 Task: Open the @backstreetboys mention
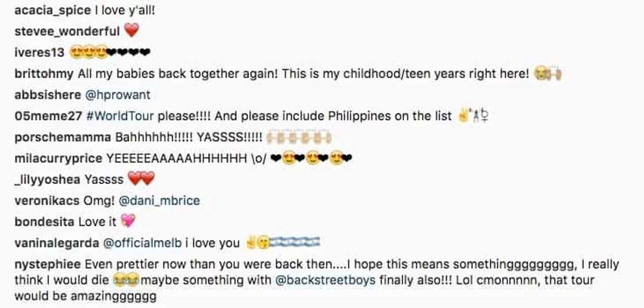point(327,281)
